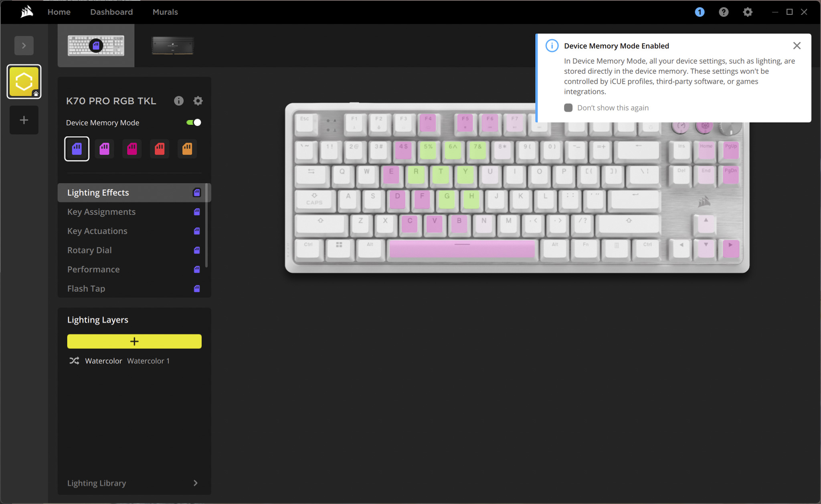
Task: Select the DOMINATOR memory device thumbnail
Action: (172, 45)
